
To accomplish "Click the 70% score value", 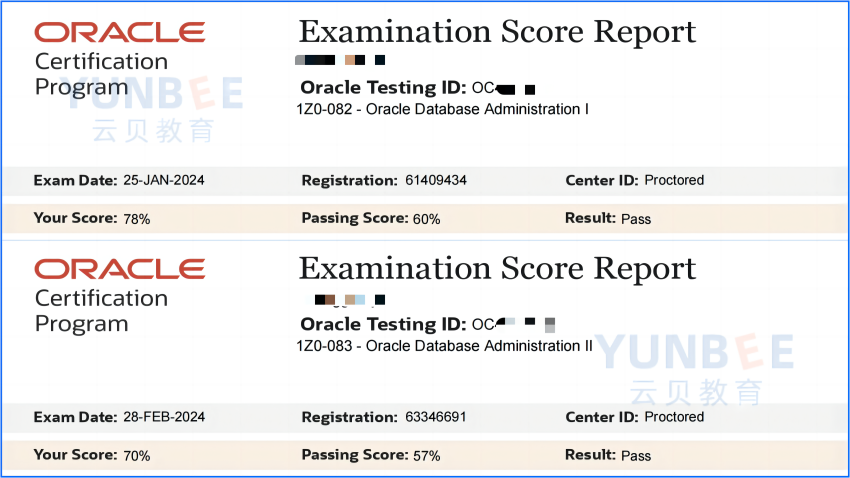I will click(x=137, y=456).
